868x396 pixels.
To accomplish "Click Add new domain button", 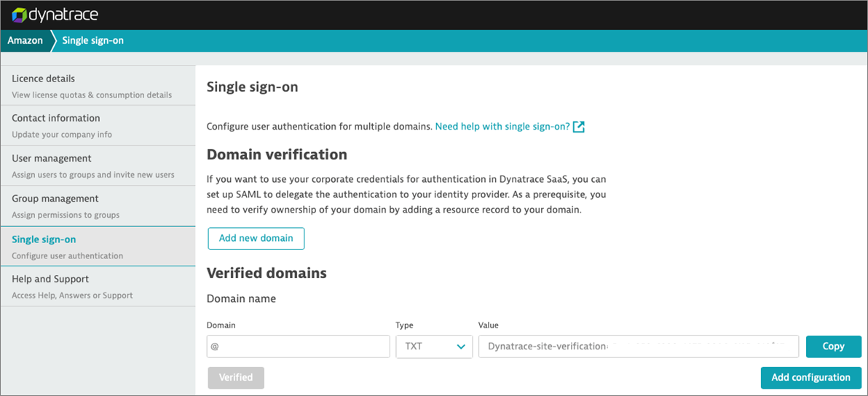I will point(256,238).
